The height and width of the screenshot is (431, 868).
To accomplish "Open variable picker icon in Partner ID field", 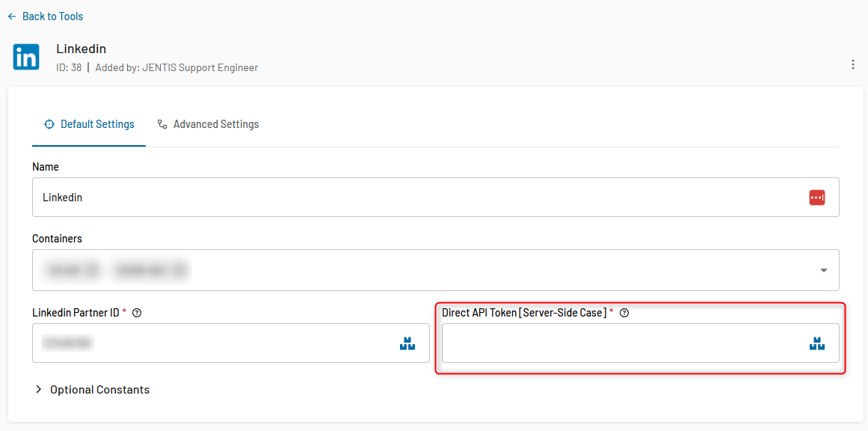I will 407,343.
